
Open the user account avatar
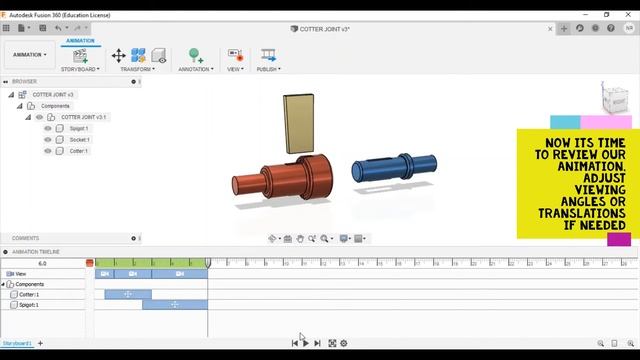pyautogui.click(x=629, y=28)
